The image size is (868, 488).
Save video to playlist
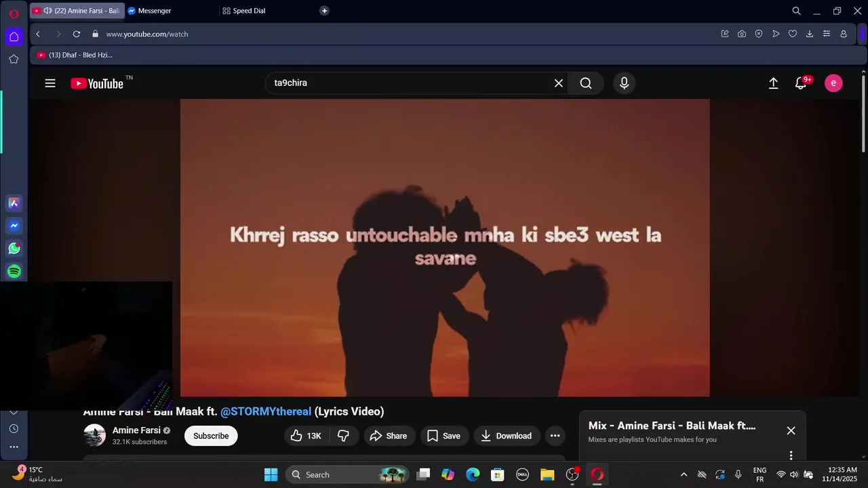[443, 436]
